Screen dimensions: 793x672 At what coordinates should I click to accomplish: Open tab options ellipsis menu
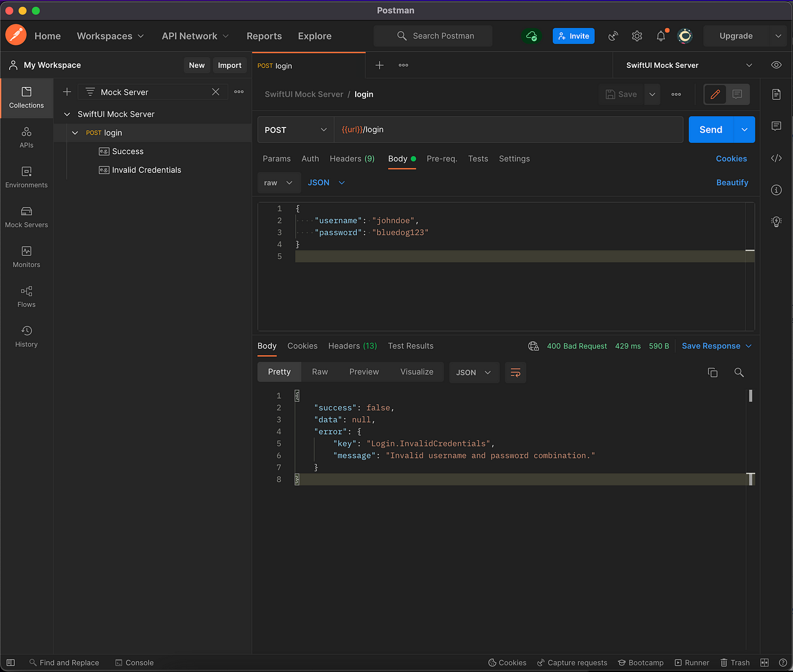[403, 65]
